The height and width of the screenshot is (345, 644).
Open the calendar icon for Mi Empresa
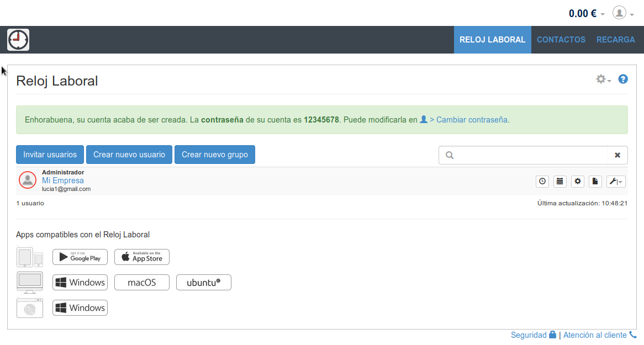560,181
